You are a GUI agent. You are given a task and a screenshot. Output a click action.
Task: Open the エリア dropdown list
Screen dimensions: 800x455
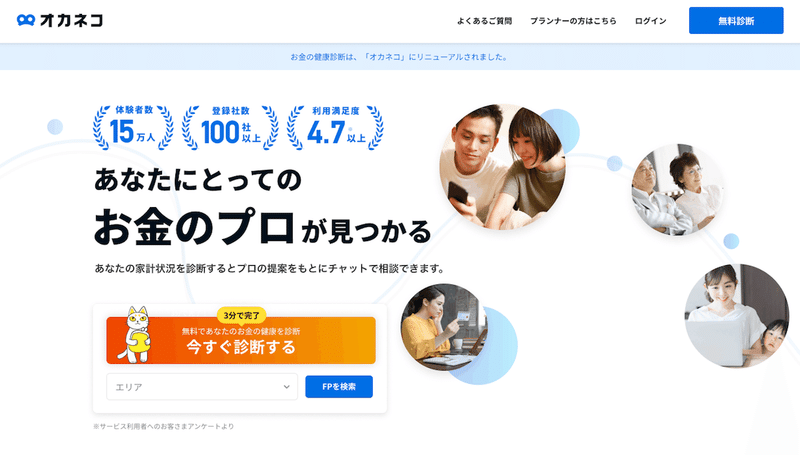(x=202, y=387)
